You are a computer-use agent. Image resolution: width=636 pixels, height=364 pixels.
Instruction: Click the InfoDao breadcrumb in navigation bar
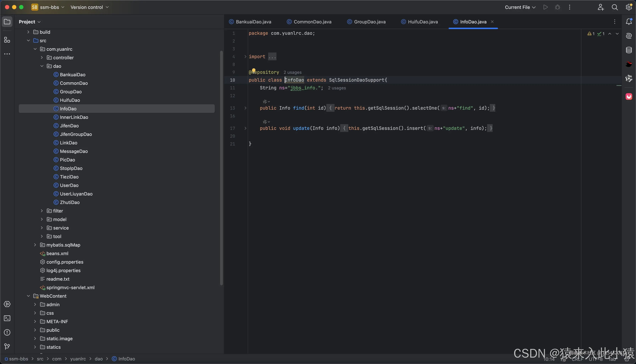point(123,359)
